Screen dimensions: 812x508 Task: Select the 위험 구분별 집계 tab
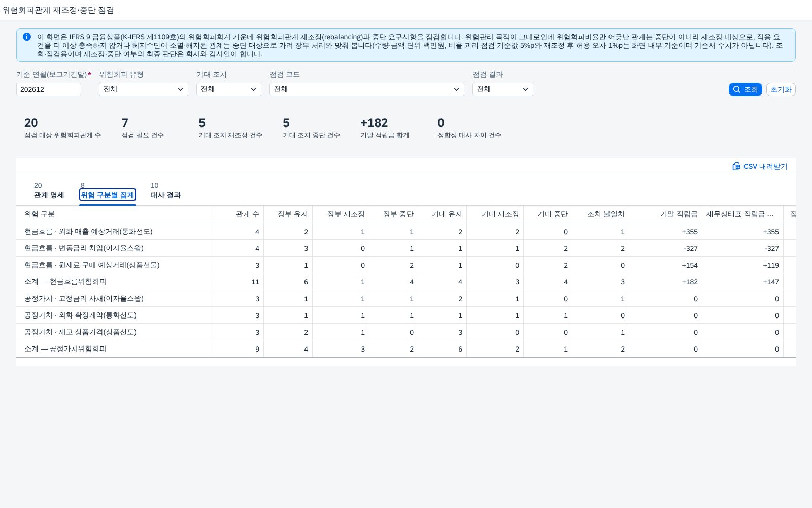pyautogui.click(x=108, y=191)
